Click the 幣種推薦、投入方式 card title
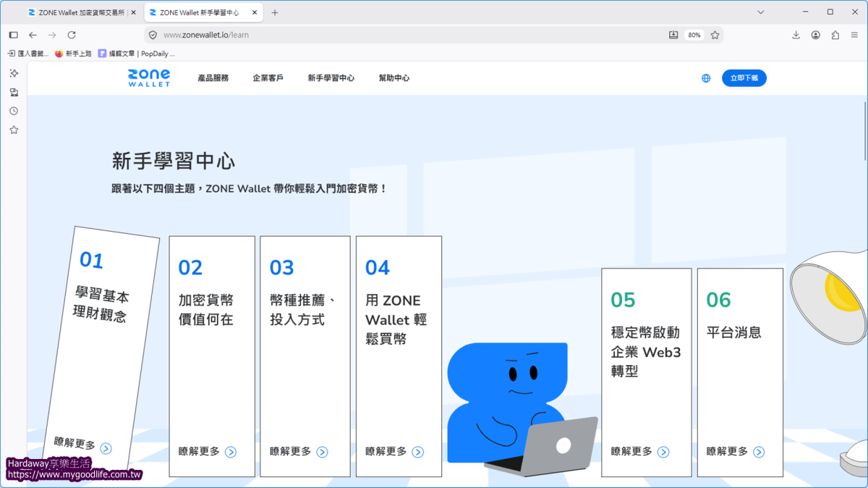868x488 pixels. (303, 310)
